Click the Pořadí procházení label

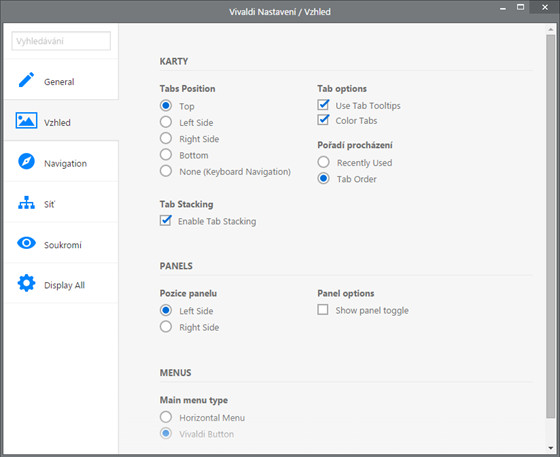(x=355, y=145)
